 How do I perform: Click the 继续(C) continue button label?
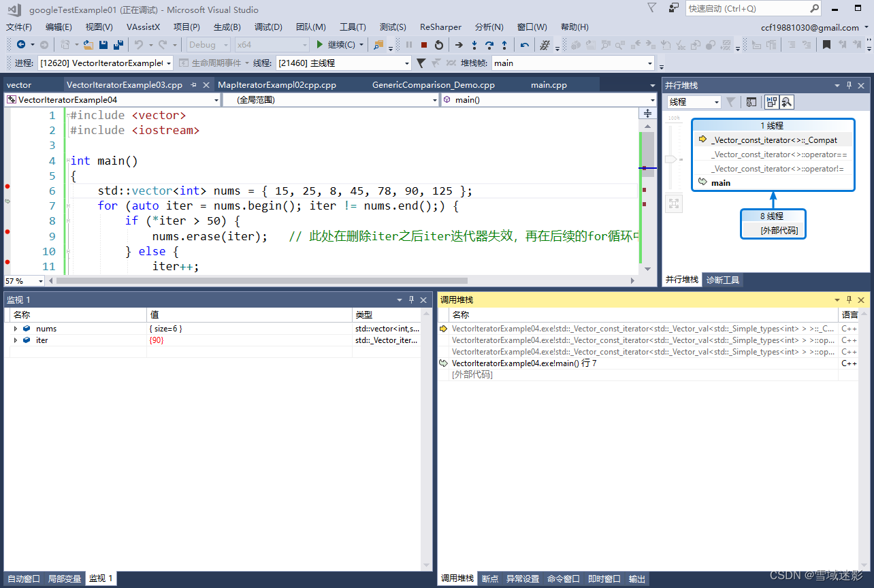point(341,45)
